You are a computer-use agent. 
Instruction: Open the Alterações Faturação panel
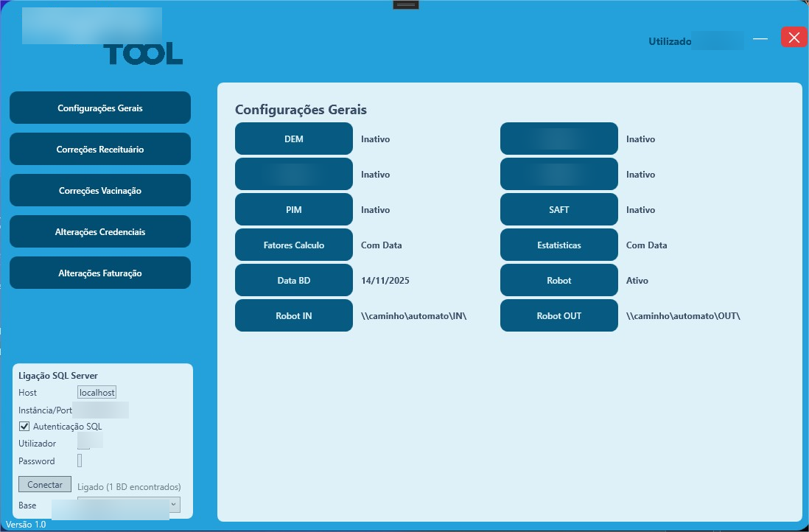99,272
